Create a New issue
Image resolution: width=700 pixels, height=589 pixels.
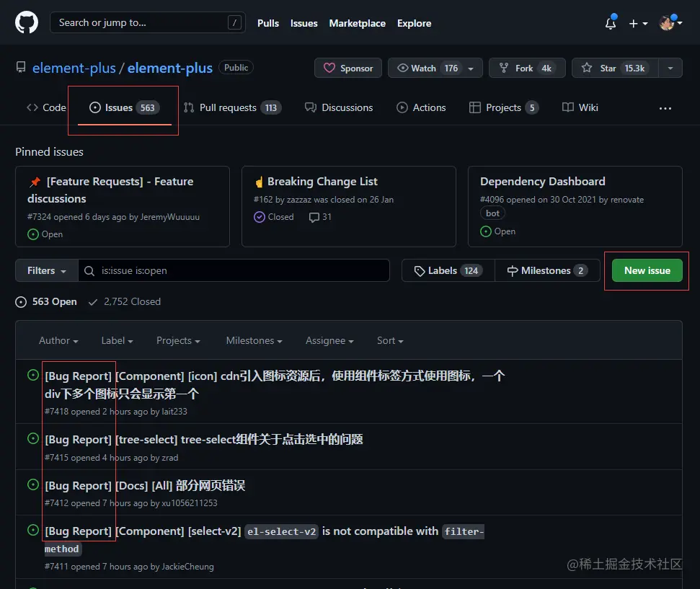(x=647, y=270)
